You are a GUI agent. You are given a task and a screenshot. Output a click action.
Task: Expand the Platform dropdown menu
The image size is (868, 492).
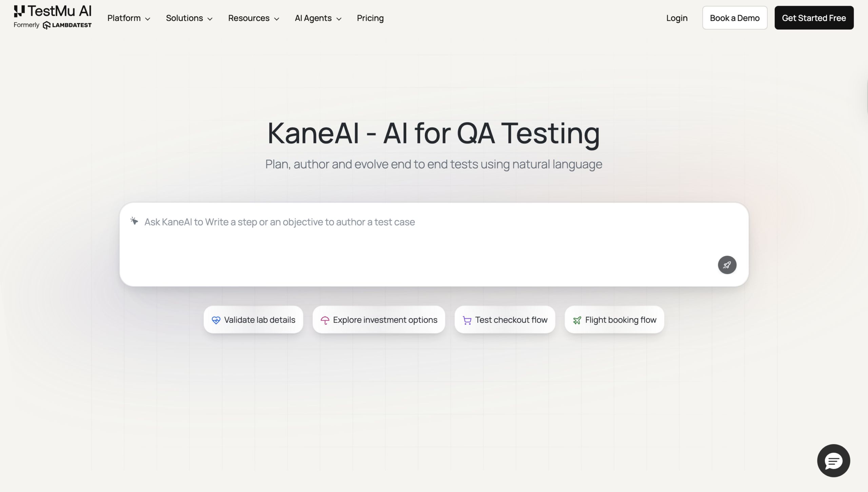click(x=129, y=18)
